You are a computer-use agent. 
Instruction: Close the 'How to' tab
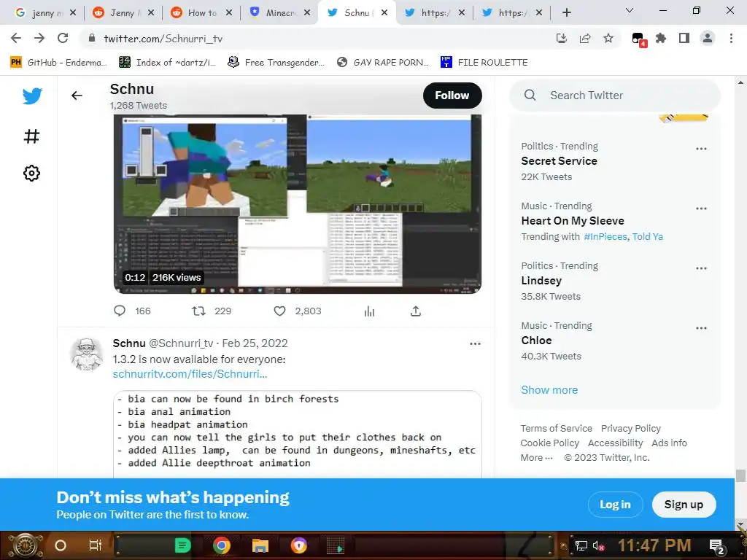pos(229,13)
